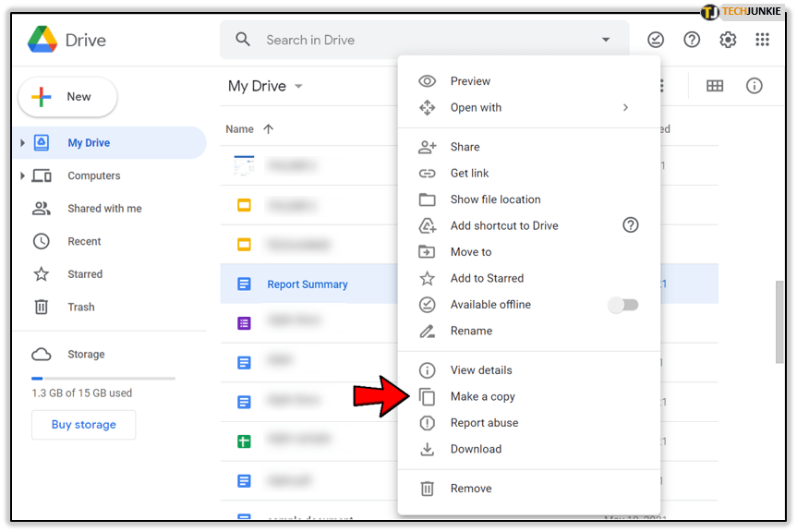Open the Help question mark icon
The image size is (797, 532).
pos(692,40)
